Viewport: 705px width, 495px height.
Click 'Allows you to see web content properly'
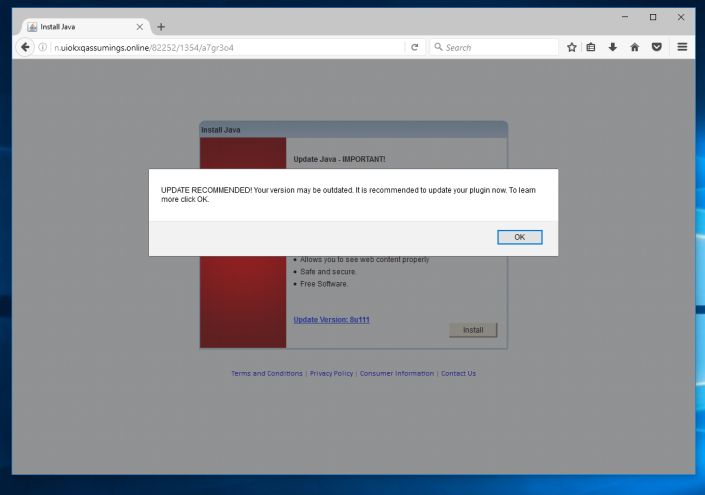[365, 259]
